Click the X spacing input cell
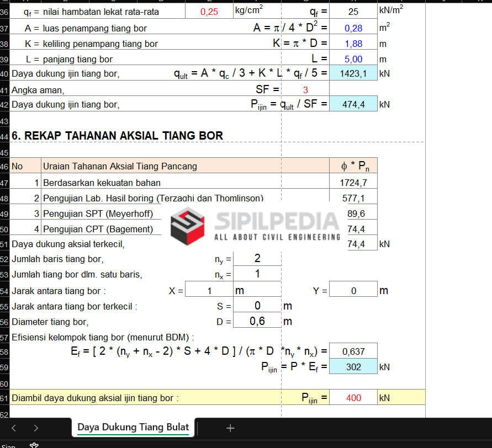The image size is (492, 448). point(209,290)
